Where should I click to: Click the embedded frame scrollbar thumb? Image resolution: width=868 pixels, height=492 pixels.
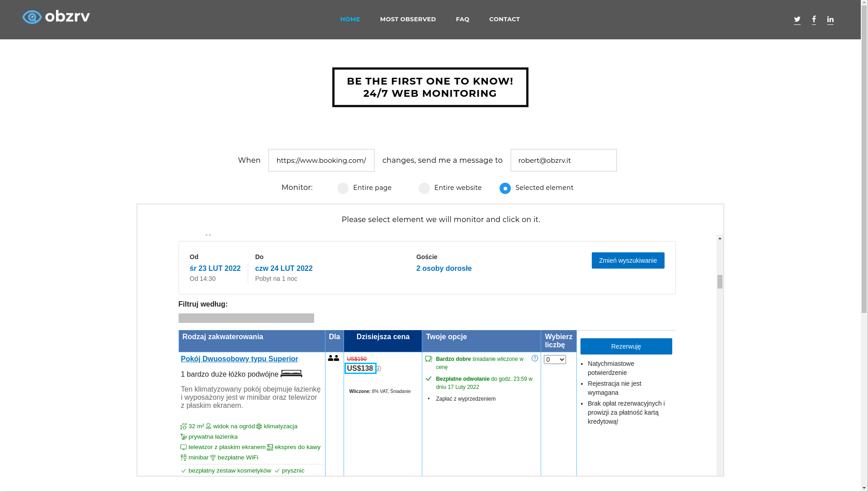click(720, 282)
